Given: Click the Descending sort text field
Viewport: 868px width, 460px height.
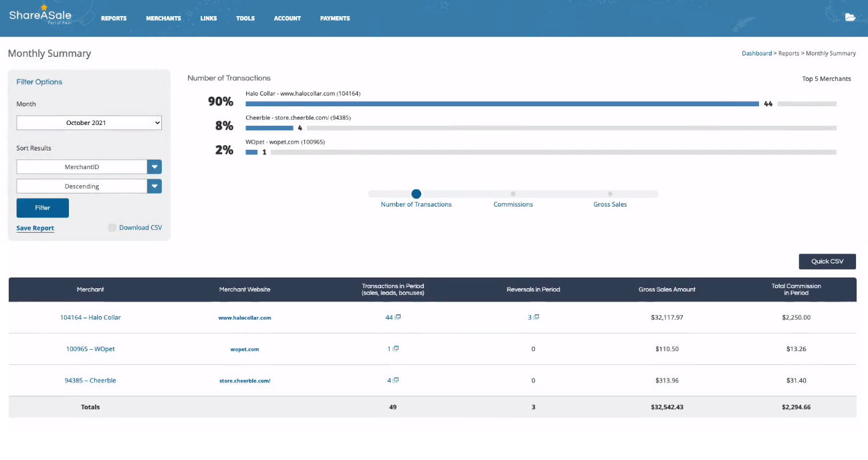Looking at the screenshot, I should [x=82, y=187].
